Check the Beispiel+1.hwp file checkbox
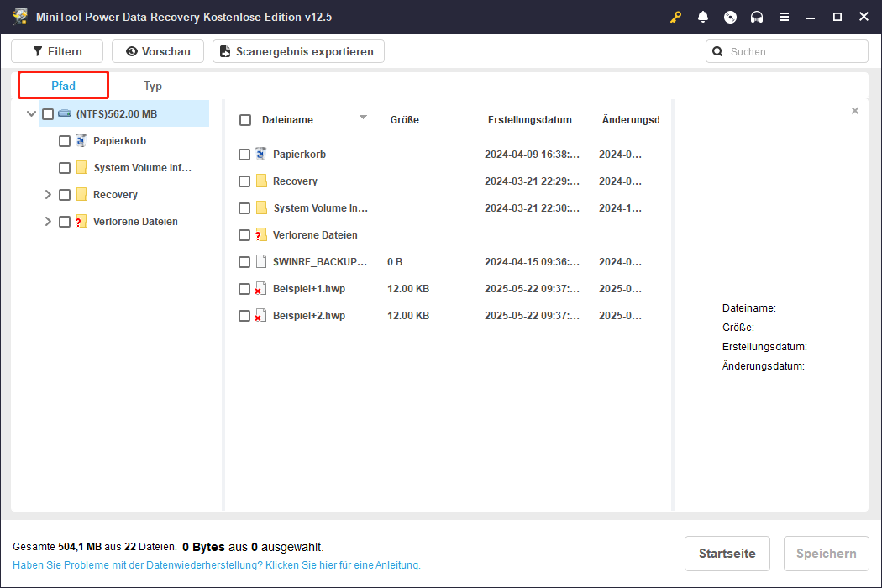 [244, 289]
